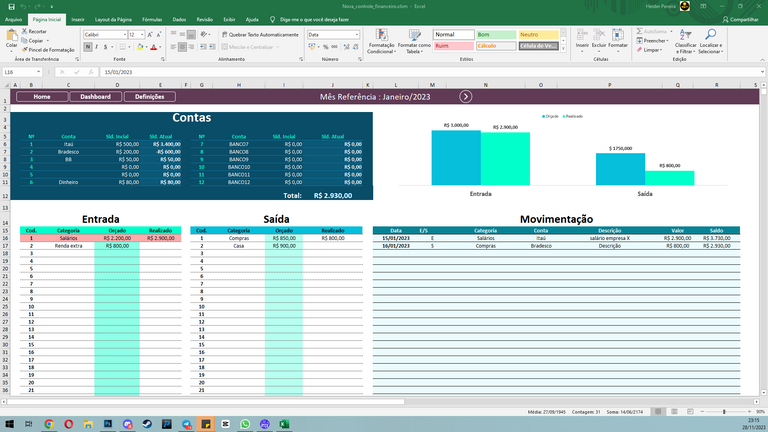Open the Página Inicial tab
Screen dimensions: 768x432
[47, 20]
